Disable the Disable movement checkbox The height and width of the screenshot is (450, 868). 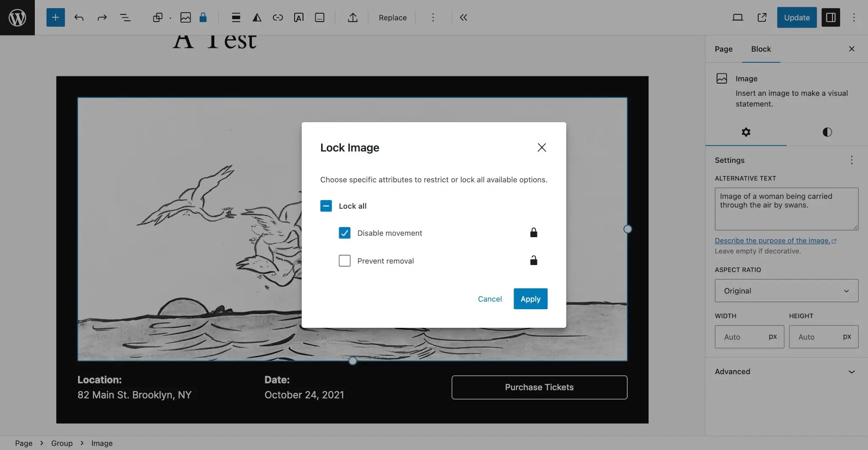point(344,233)
